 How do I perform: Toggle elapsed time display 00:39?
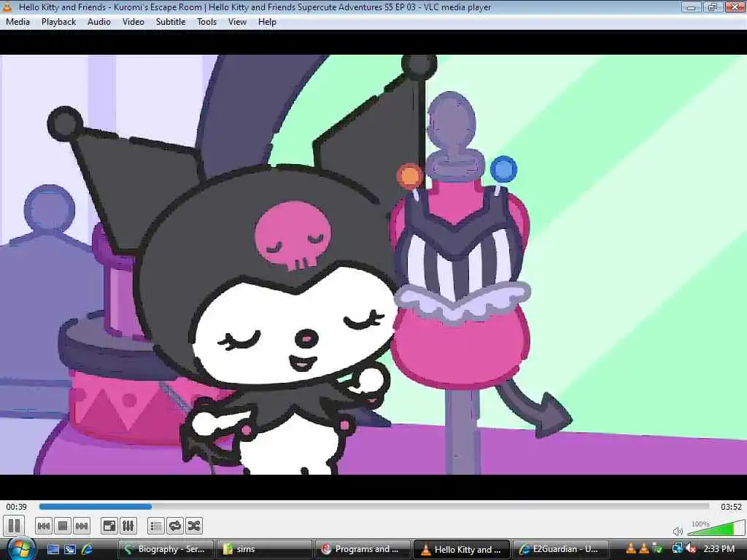[x=16, y=507]
